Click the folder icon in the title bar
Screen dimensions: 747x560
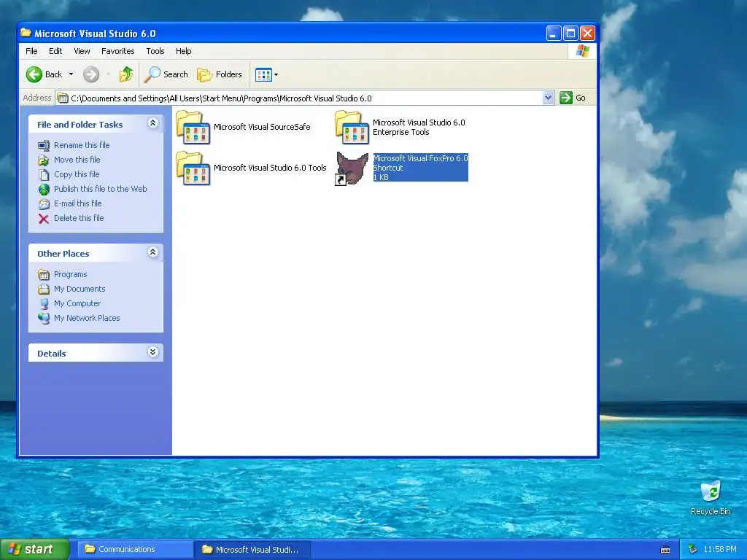click(26, 33)
